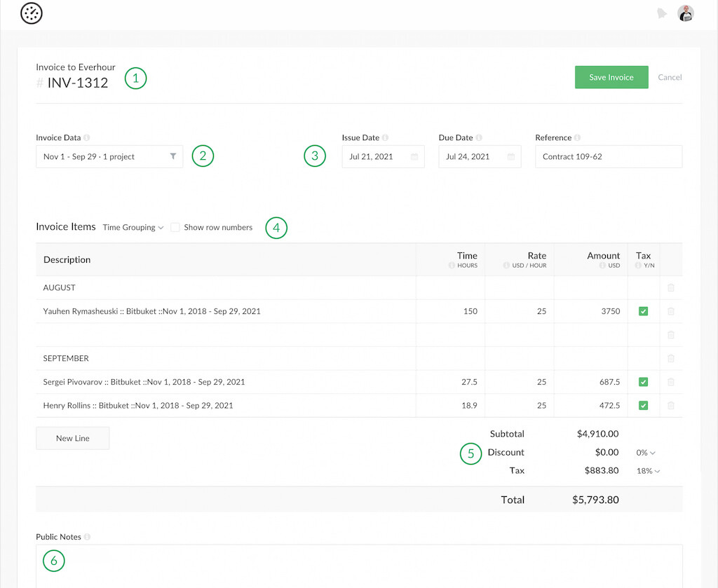Click the Reference field with Contract 109-62
This screenshot has height=588, width=718.
tap(608, 157)
